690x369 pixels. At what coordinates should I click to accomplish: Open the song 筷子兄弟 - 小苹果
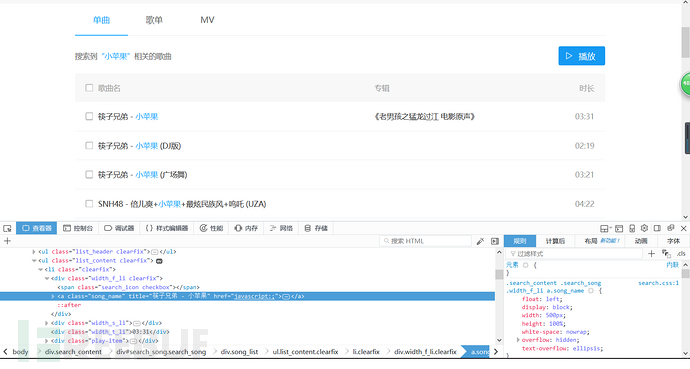click(128, 117)
